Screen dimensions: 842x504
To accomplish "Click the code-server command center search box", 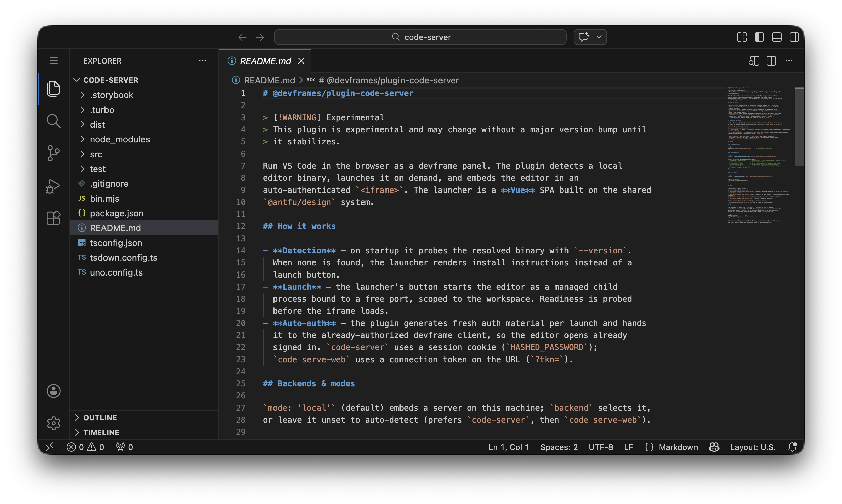I will point(420,37).
